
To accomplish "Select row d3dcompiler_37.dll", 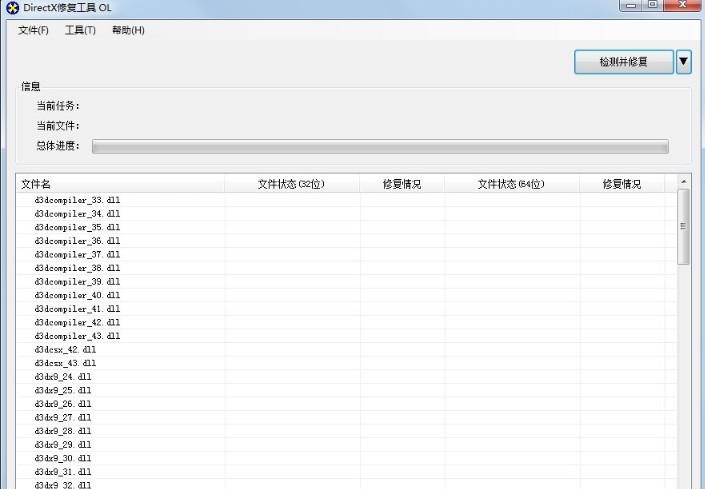I will coord(347,254).
